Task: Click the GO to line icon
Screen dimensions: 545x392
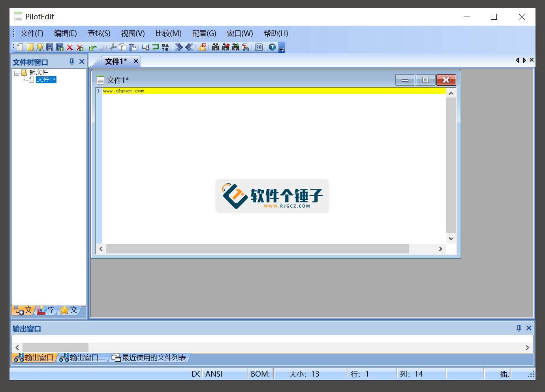Action: 259,47
